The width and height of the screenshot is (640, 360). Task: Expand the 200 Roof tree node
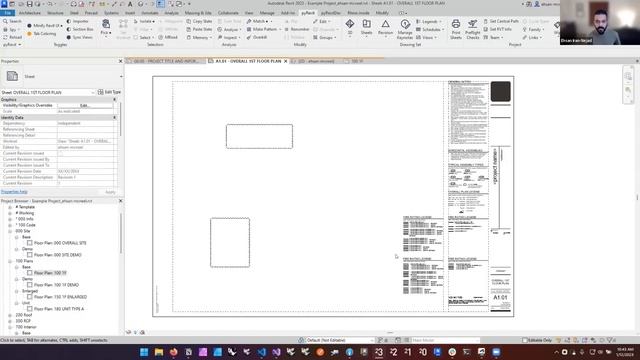point(10,315)
